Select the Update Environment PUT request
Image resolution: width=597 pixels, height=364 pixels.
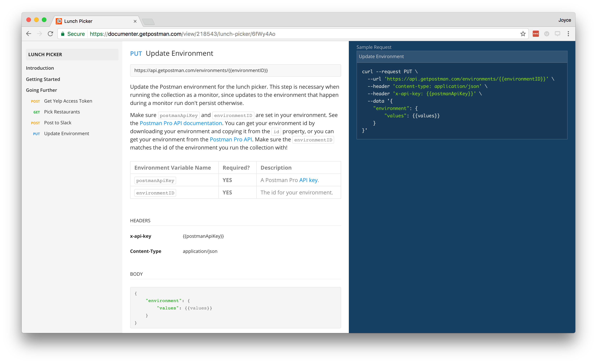(x=66, y=133)
